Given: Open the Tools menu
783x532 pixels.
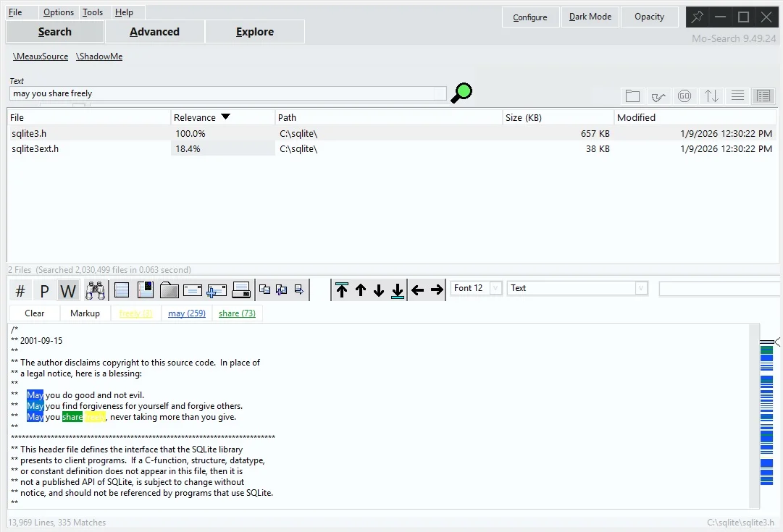Looking at the screenshot, I should pyautogui.click(x=93, y=12).
